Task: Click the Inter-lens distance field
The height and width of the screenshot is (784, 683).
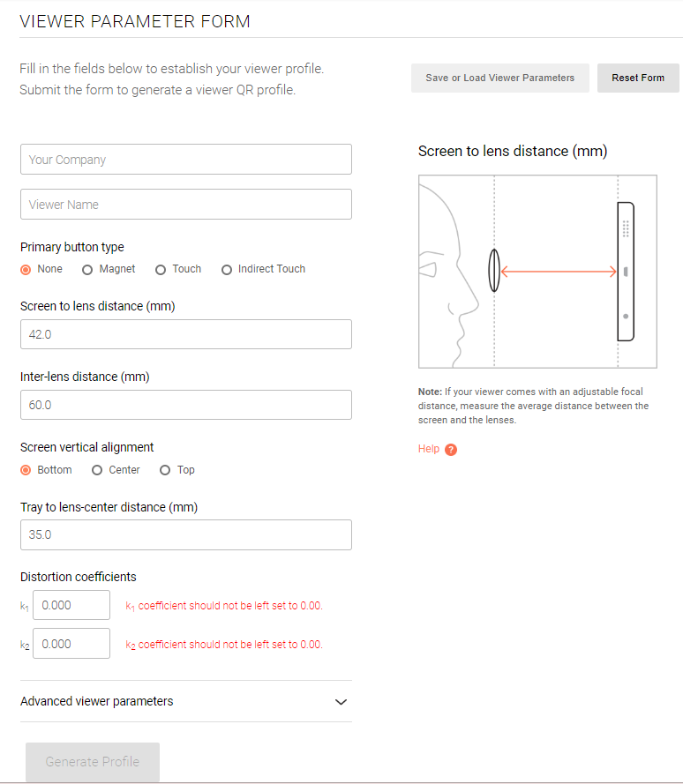Action: point(185,405)
